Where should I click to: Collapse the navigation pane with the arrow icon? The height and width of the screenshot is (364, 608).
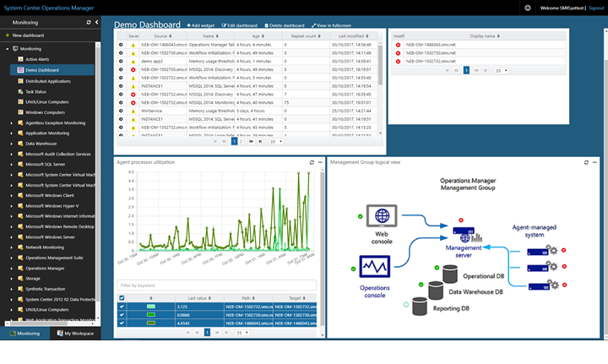(96, 23)
